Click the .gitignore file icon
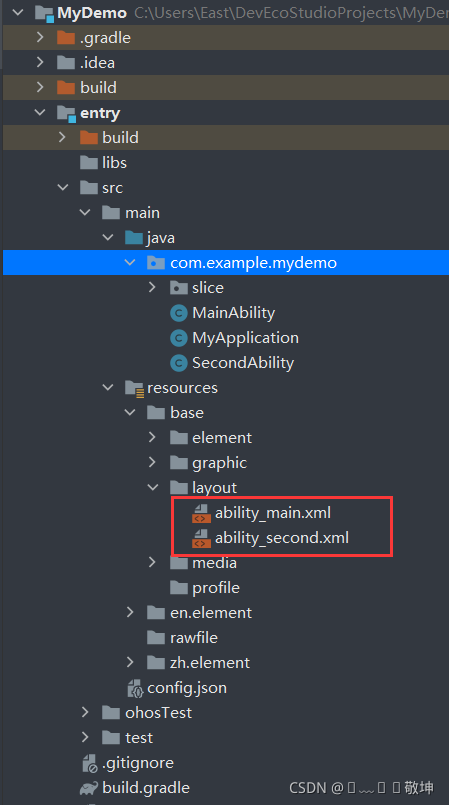 point(90,763)
